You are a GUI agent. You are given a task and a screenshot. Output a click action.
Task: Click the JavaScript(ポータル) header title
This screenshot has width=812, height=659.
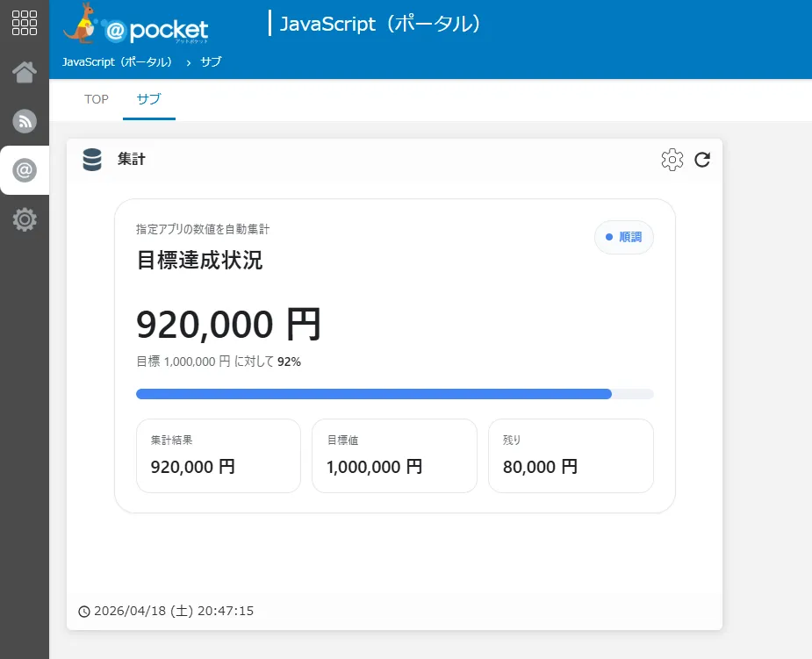coord(380,24)
